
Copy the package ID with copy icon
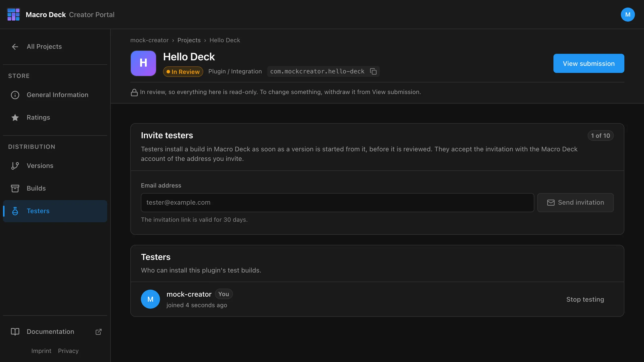click(x=373, y=71)
